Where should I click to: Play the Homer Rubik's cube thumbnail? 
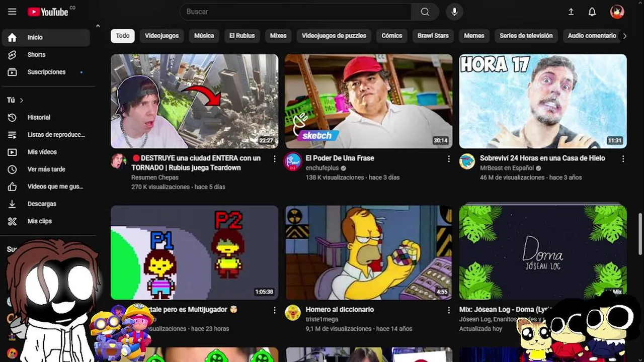368,252
